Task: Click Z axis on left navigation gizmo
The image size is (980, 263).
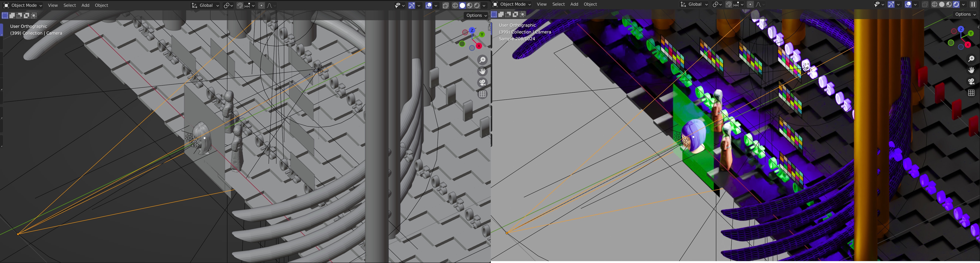Action: pyautogui.click(x=472, y=30)
